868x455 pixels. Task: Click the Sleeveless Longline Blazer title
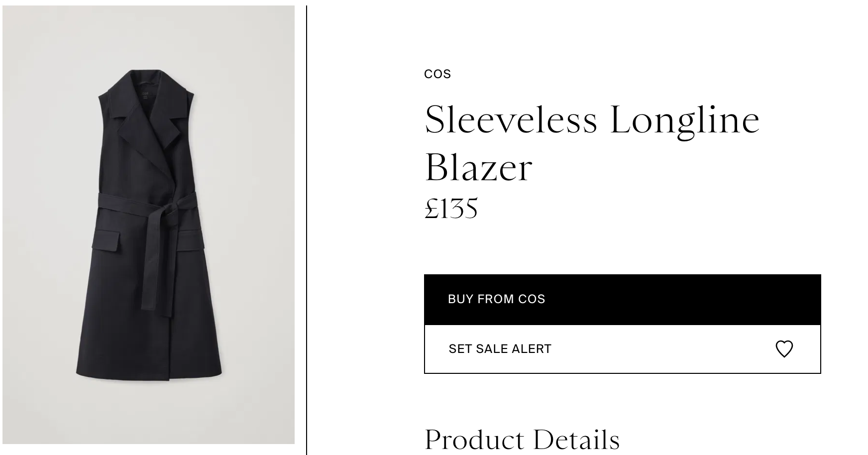pyautogui.click(x=592, y=143)
